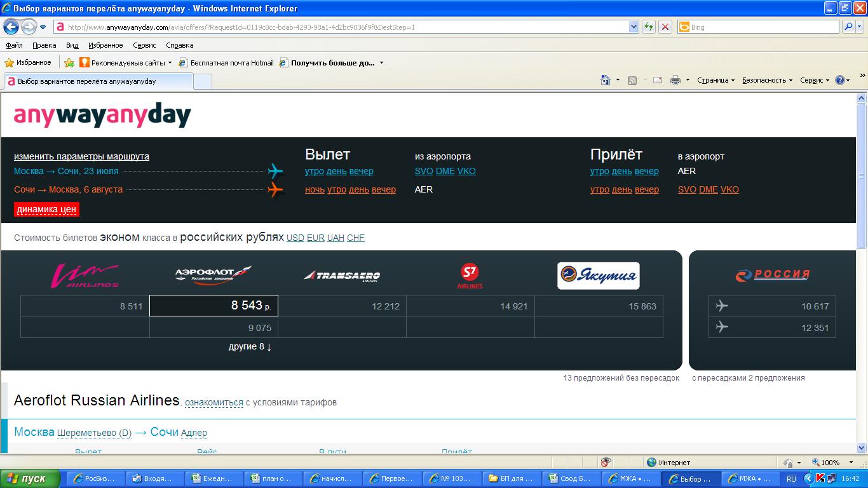
Task: Toggle 'утро' departure filter for Москва → Сочи
Action: (x=314, y=171)
